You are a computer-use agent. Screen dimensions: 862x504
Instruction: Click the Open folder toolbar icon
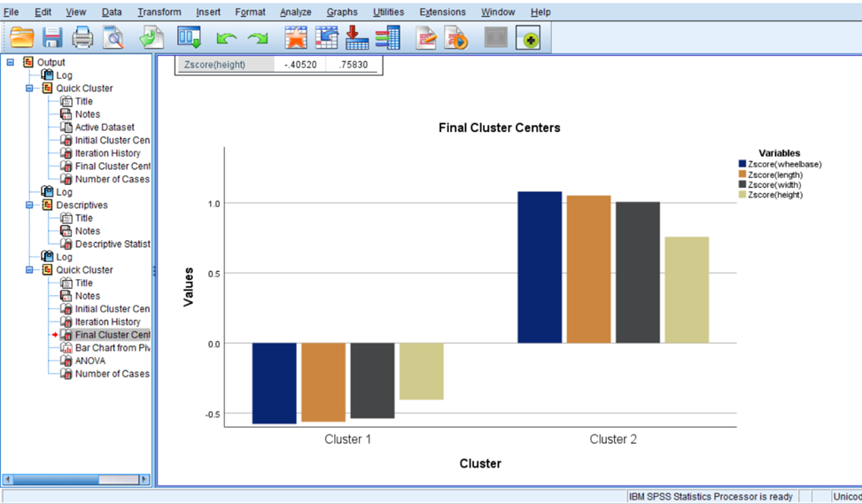click(x=21, y=38)
